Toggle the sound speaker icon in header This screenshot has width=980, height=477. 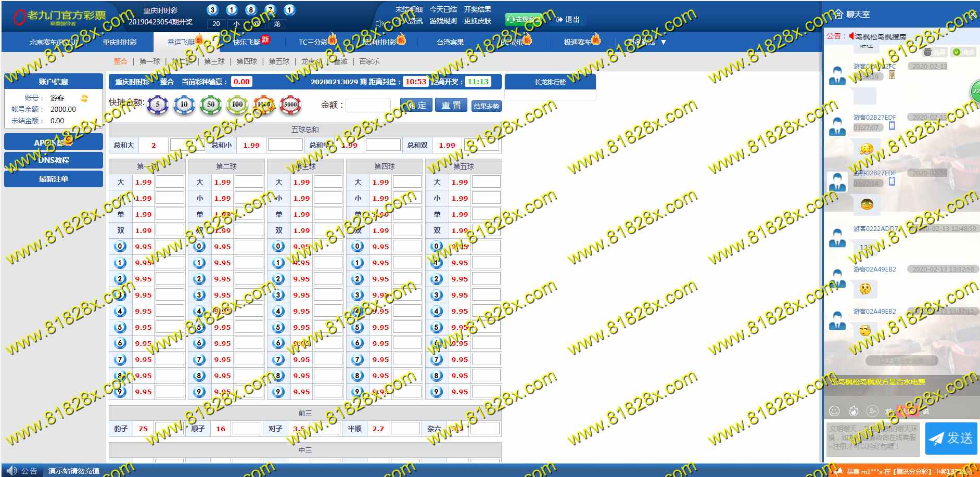[379, 23]
